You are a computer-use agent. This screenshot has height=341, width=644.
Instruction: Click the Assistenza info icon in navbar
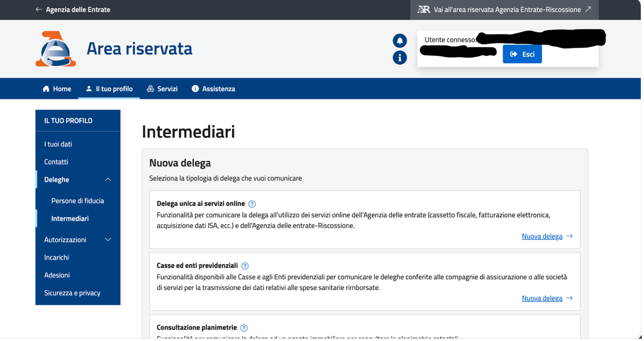pyautogui.click(x=195, y=88)
